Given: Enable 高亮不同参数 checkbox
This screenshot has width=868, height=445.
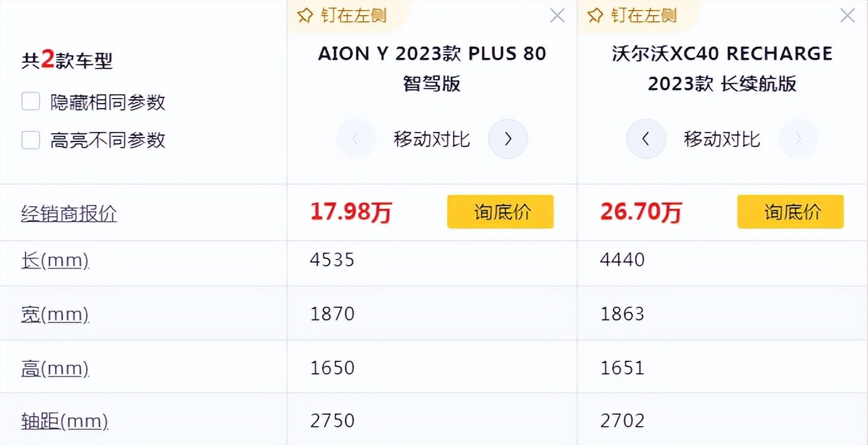Looking at the screenshot, I should [x=31, y=140].
